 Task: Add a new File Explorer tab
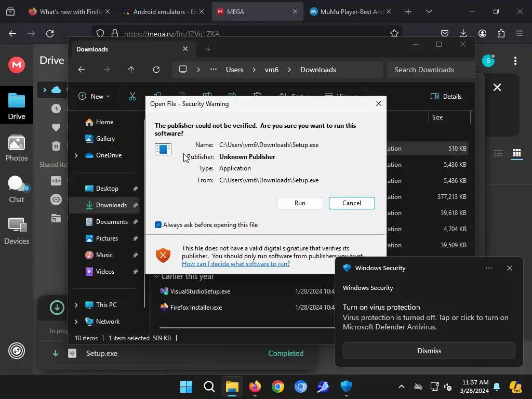pos(208,49)
